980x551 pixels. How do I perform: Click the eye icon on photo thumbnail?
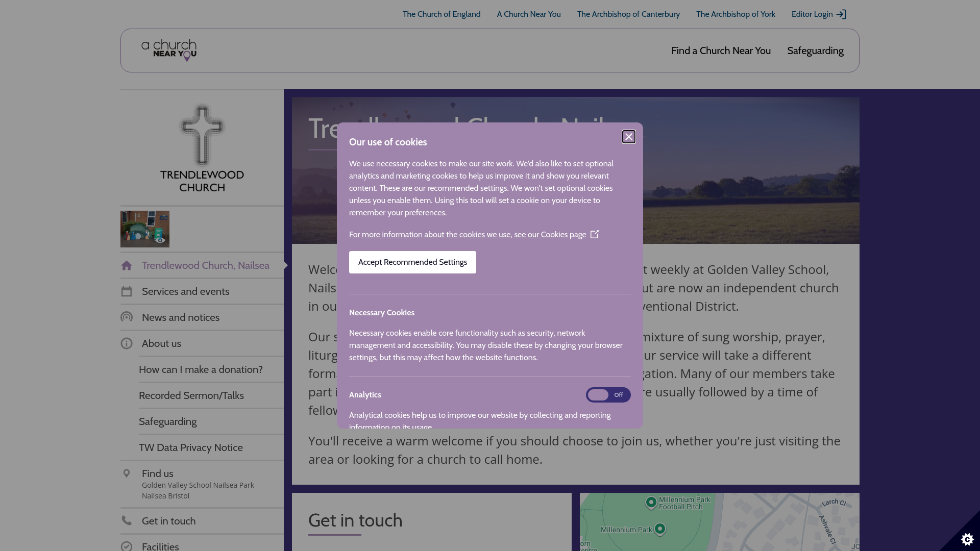point(160,240)
